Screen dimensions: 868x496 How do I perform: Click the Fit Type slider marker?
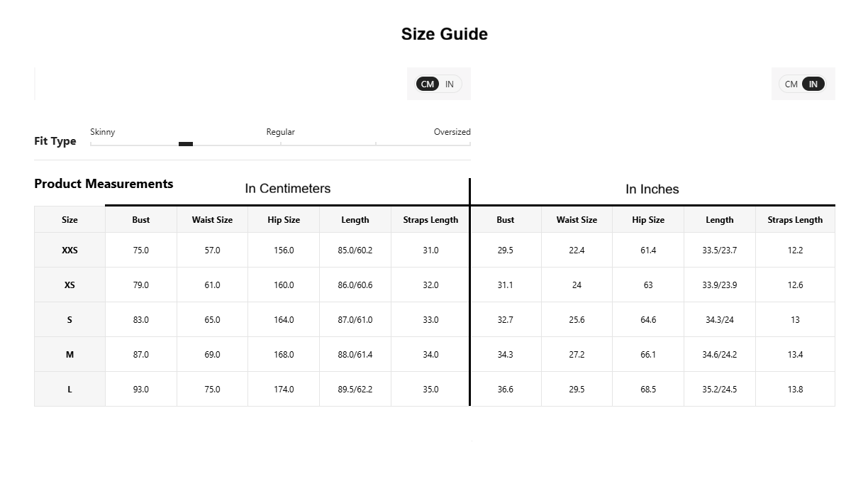186,144
